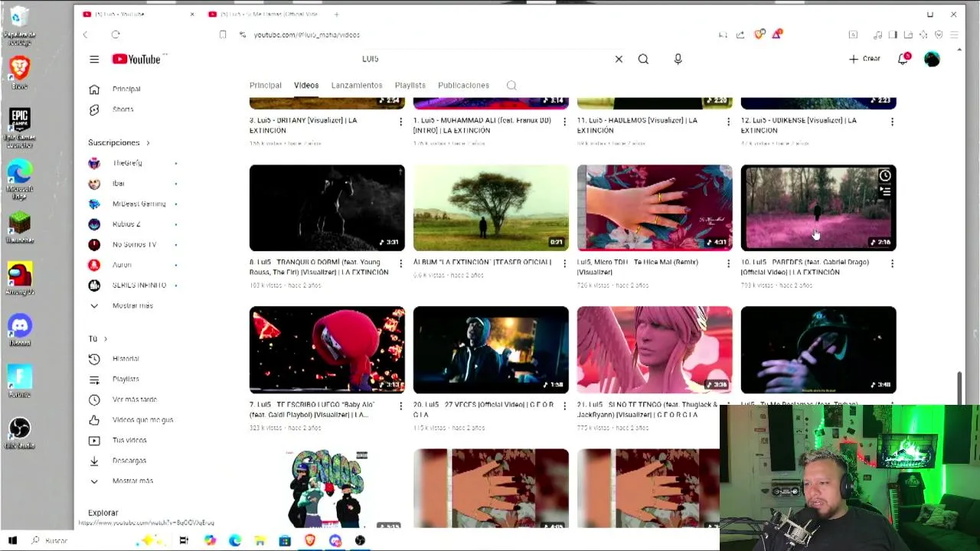Open Brave VPN shield icon

(939, 34)
